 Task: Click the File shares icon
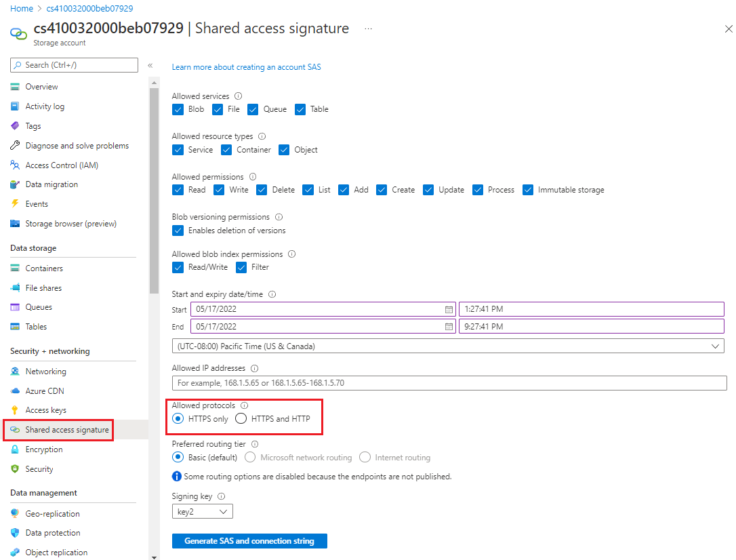pyautogui.click(x=15, y=287)
